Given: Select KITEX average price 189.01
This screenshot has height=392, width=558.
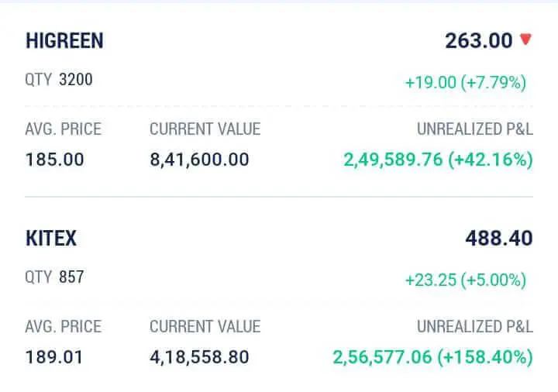Looking at the screenshot, I should (53, 358).
